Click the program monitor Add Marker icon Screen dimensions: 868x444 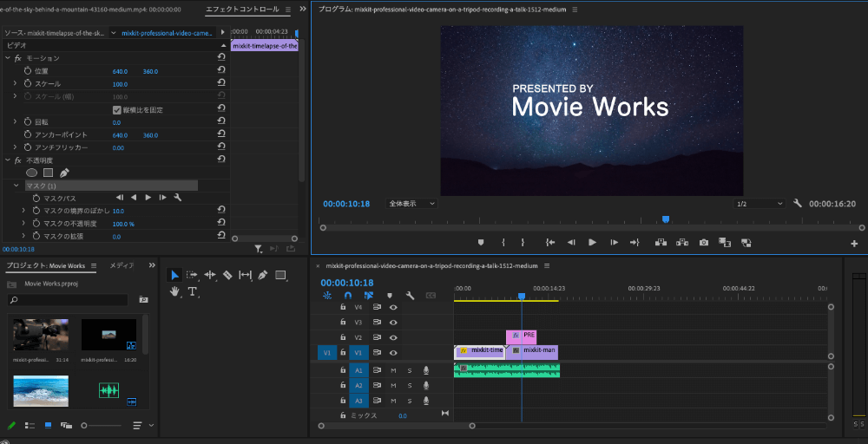481,242
